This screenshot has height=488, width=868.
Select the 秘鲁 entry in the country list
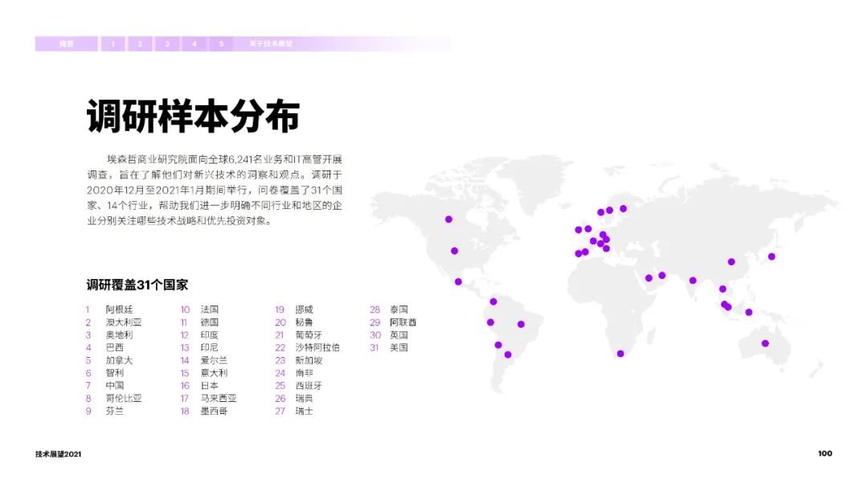pos(304,322)
